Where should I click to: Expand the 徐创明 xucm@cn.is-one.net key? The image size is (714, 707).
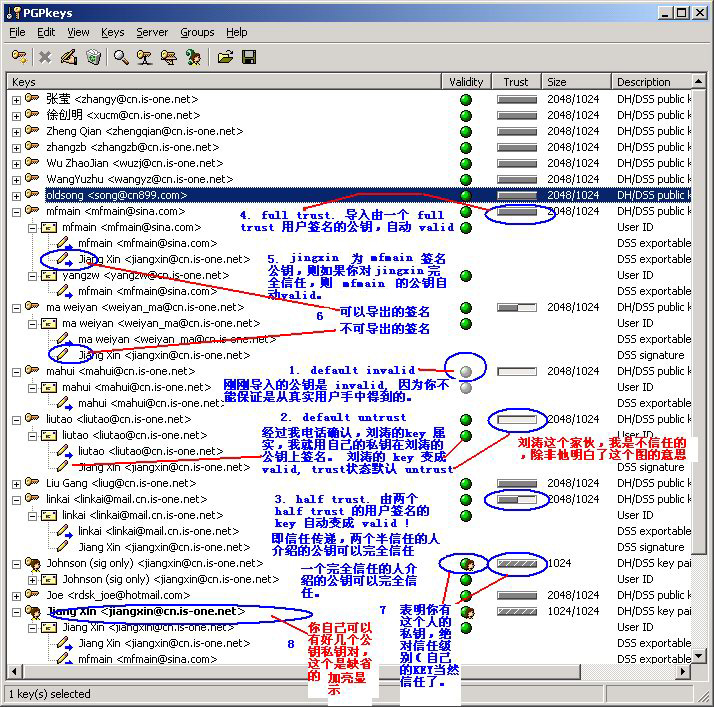[x=16, y=116]
